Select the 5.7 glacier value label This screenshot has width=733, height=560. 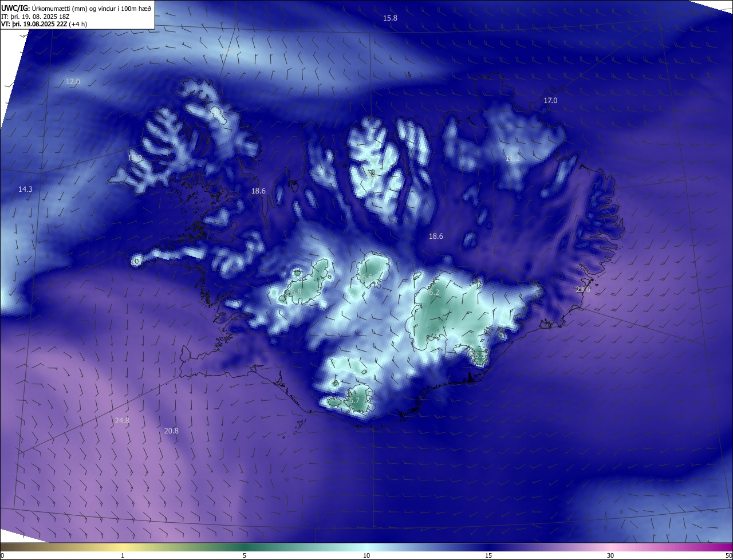[354, 401]
